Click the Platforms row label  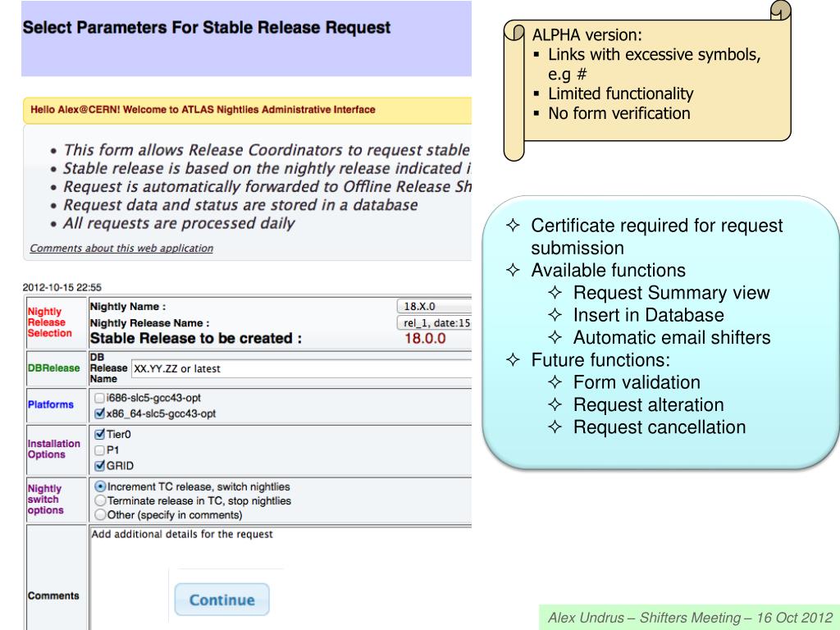(x=52, y=404)
